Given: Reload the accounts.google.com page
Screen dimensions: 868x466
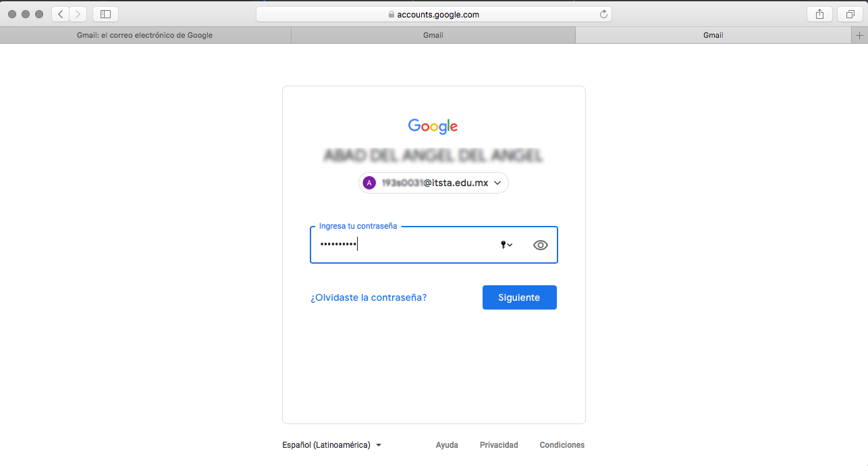Looking at the screenshot, I should [603, 14].
